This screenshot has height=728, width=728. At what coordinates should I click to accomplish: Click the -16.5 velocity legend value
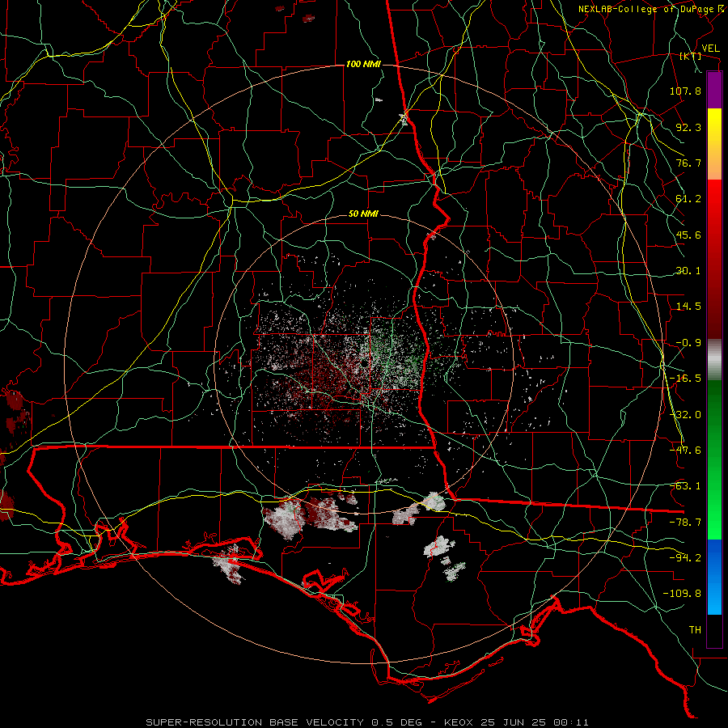coord(685,379)
